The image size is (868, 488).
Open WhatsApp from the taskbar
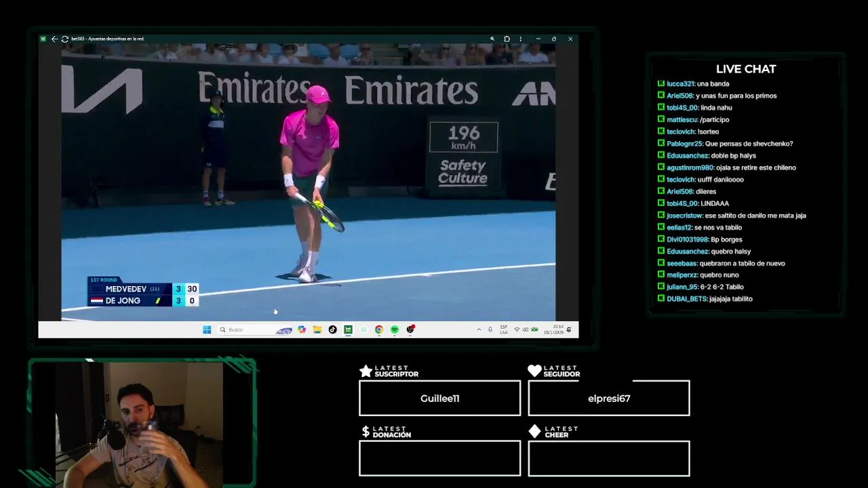click(x=363, y=330)
